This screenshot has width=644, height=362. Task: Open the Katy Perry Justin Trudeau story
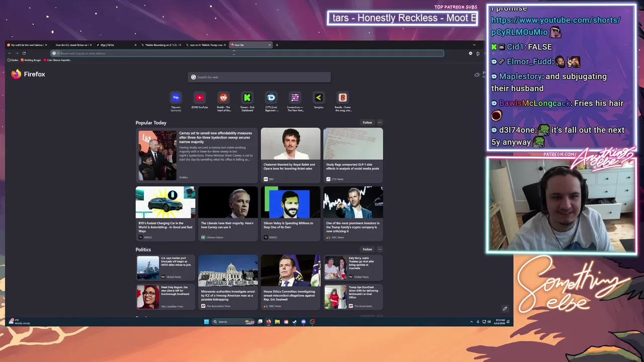coord(353,268)
